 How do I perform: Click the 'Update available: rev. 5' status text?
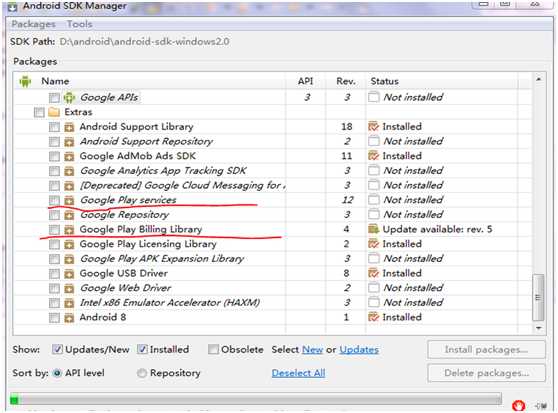[x=437, y=229]
